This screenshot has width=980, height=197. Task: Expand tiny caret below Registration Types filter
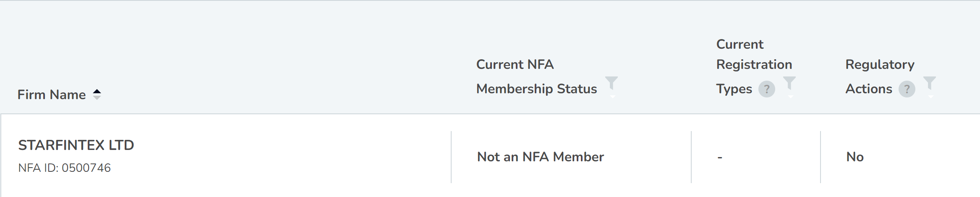tap(791, 97)
